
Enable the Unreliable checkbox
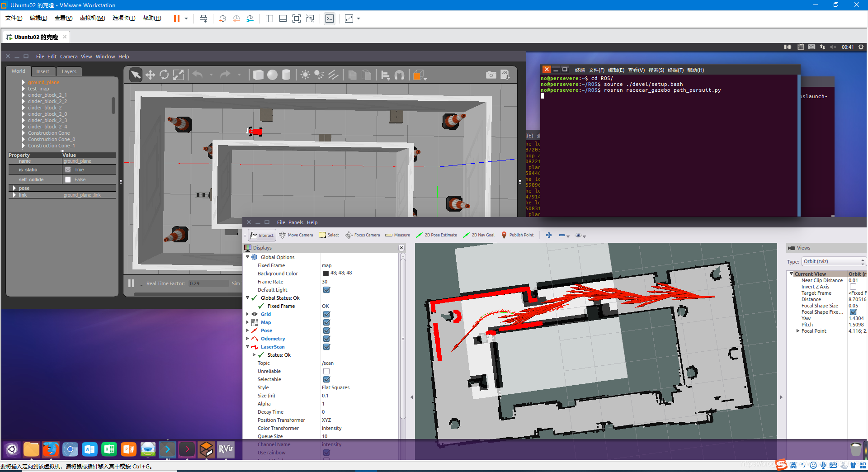(x=326, y=371)
